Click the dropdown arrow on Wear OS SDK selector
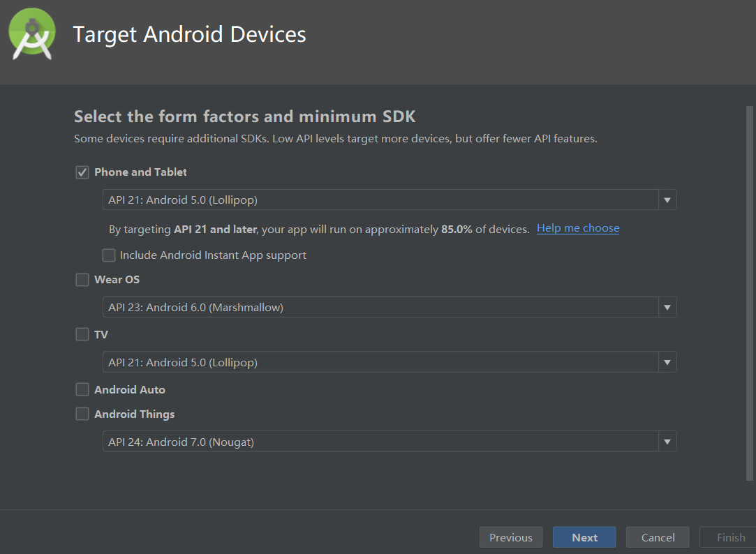Image resolution: width=756 pixels, height=554 pixels. [x=667, y=307]
